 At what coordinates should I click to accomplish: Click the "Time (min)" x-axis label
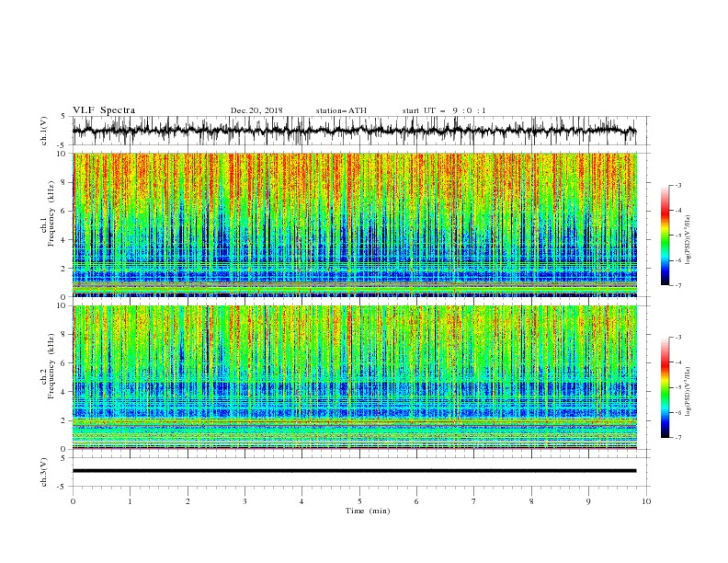point(368,511)
